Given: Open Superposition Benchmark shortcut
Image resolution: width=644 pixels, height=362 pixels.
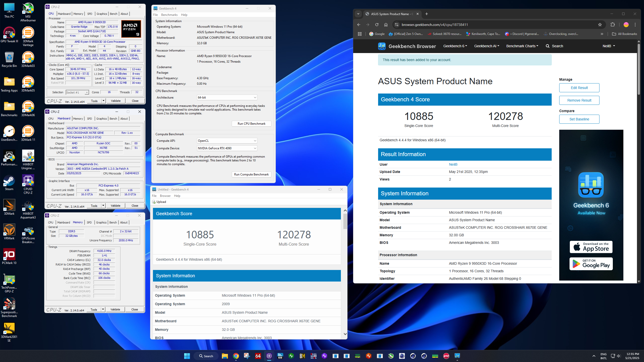Looking at the screenshot, I should coord(9,308).
